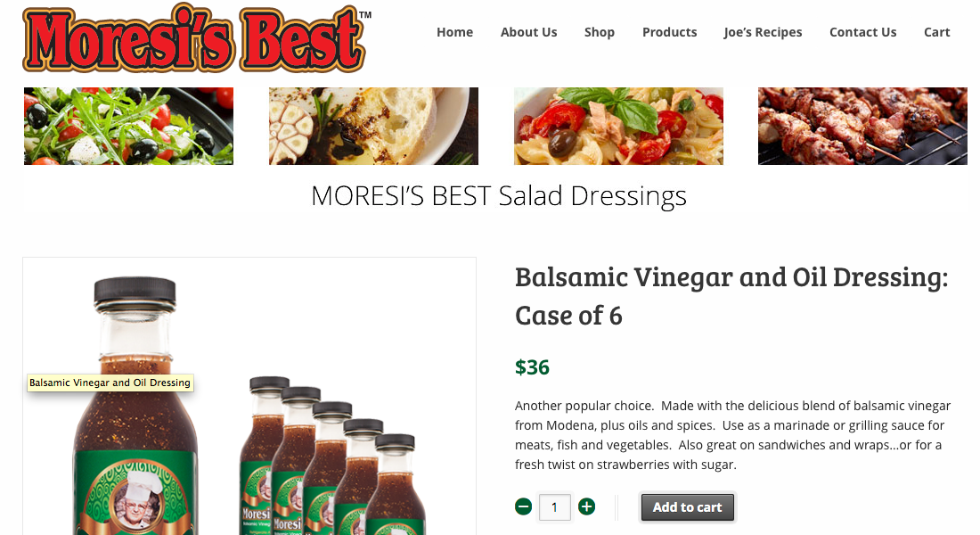This screenshot has height=535, width=980.
Task: Click the Moresi's Best logo
Action: coord(196,38)
